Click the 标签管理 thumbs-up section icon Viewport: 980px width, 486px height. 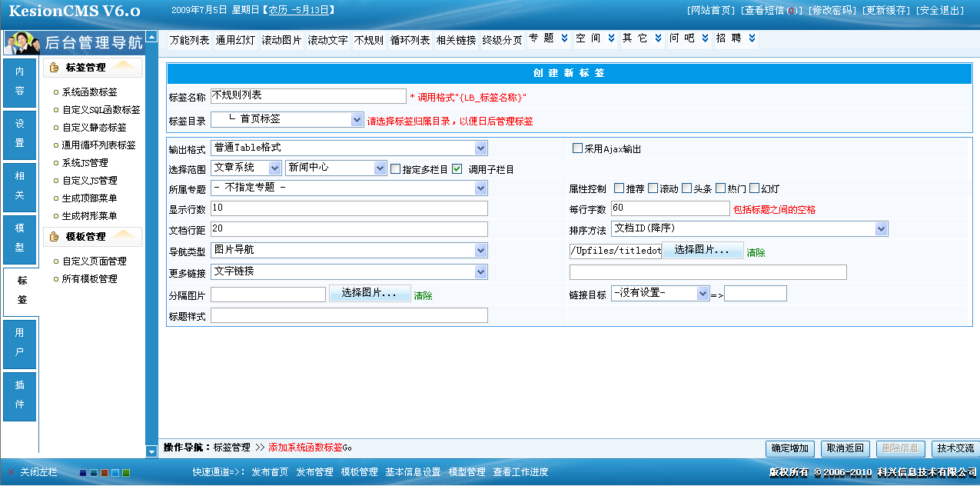[54, 68]
